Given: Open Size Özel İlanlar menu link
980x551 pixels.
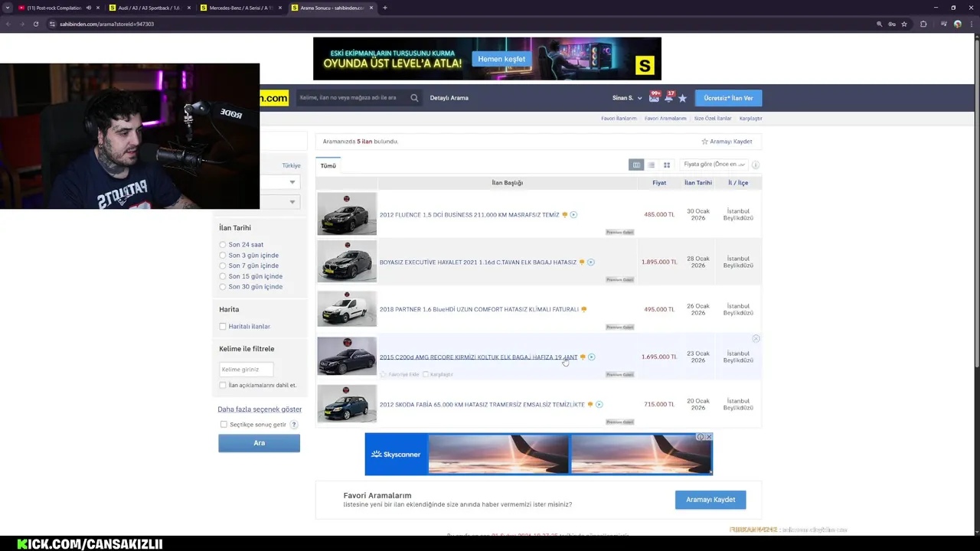Looking at the screenshot, I should click(x=713, y=119).
